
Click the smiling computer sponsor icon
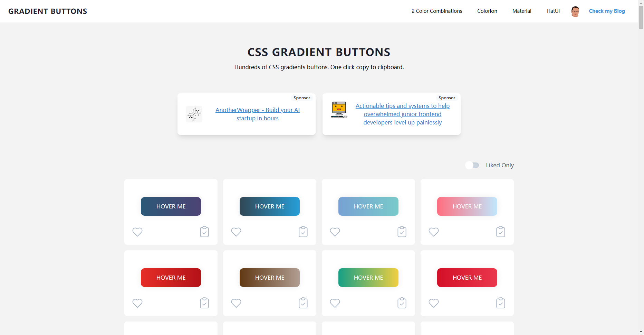pyautogui.click(x=339, y=110)
